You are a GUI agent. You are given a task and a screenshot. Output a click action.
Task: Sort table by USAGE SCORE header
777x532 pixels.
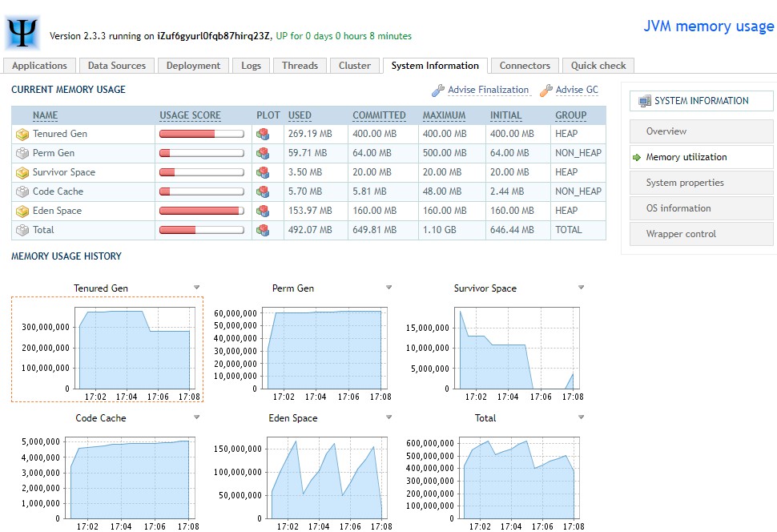coord(190,115)
